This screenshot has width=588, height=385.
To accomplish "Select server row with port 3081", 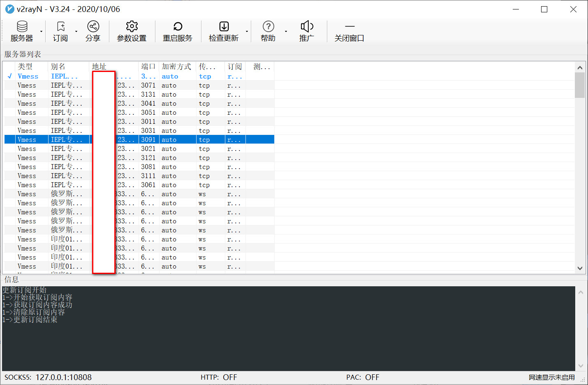I will pos(139,167).
